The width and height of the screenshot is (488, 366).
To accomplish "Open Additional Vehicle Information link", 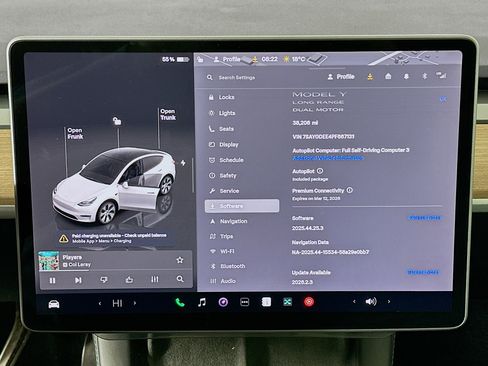I will click(x=328, y=158).
